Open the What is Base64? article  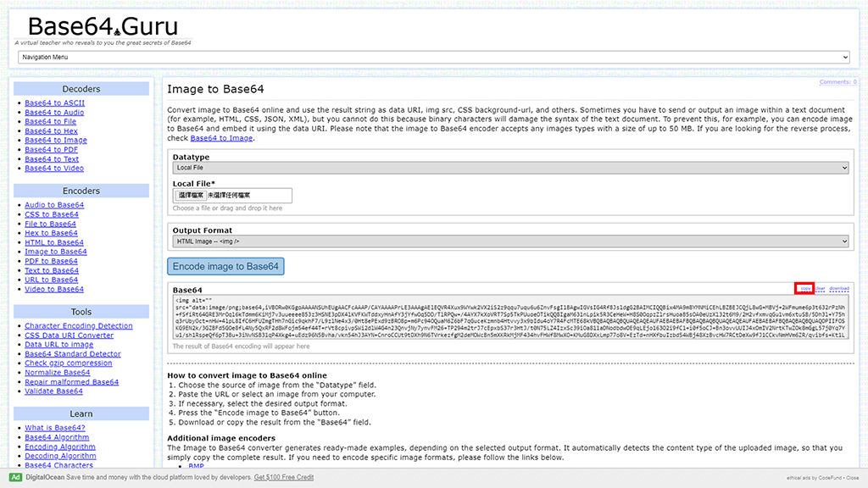[x=54, y=428]
